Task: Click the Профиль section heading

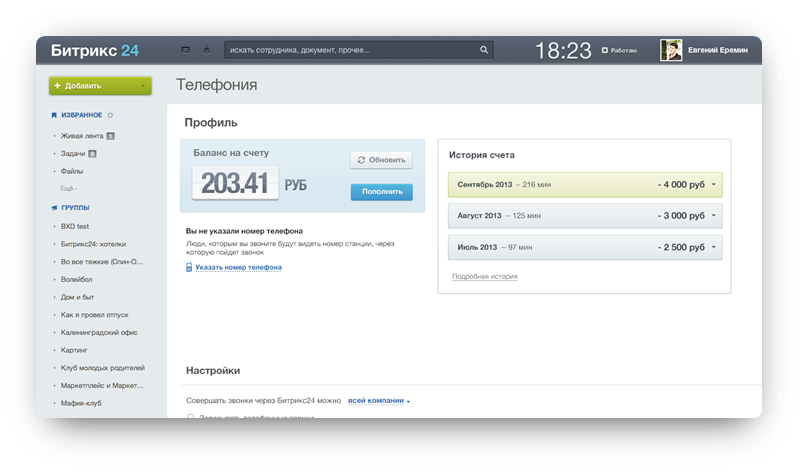Action: 211,123
